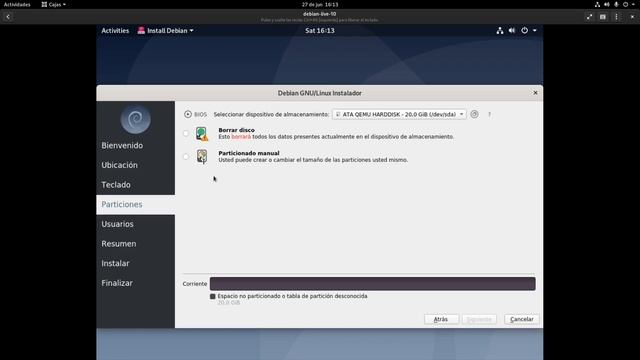The width and height of the screenshot is (640, 360).
Task: Select the Particiones step in sidebar
Action: (136, 204)
